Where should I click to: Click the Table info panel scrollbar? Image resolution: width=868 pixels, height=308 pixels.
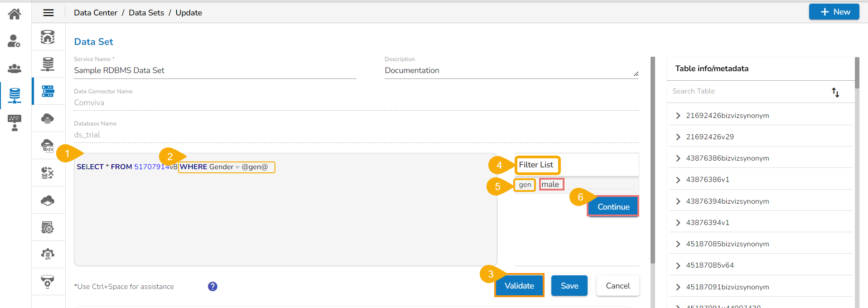point(857,73)
